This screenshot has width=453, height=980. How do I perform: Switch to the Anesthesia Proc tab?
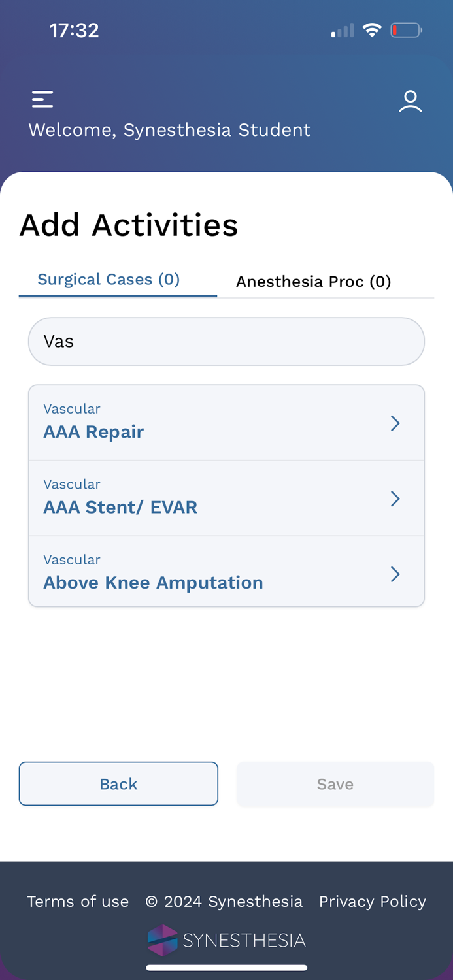tap(314, 281)
